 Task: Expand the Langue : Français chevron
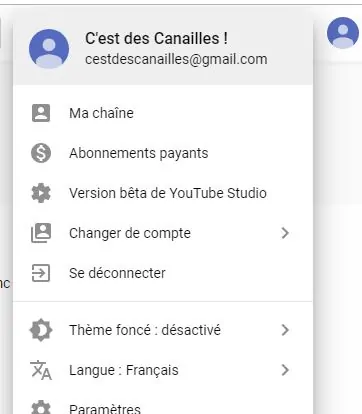click(x=285, y=370)
